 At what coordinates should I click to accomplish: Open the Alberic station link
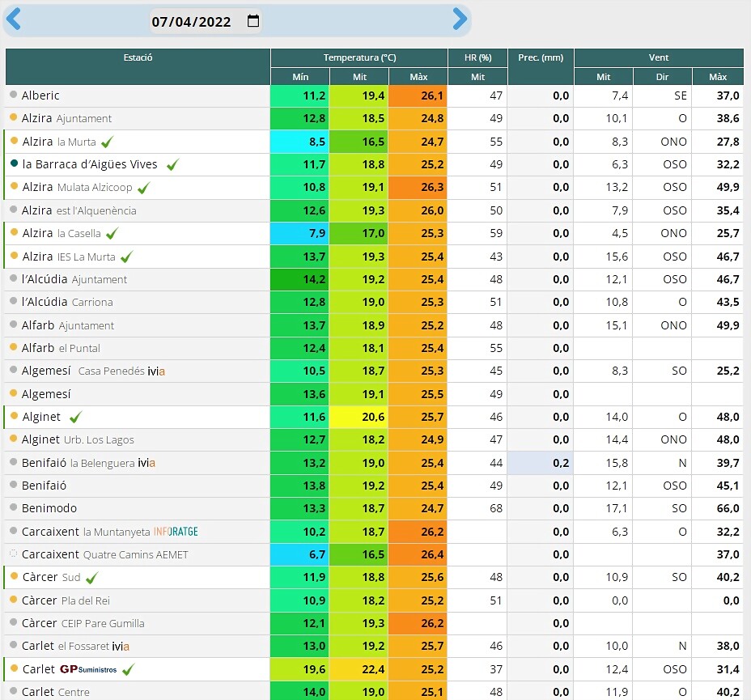(x=40, y=95)
